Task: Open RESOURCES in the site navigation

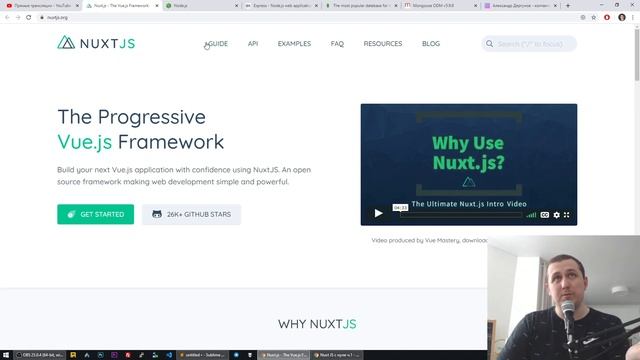Action: tap(383, 44)
